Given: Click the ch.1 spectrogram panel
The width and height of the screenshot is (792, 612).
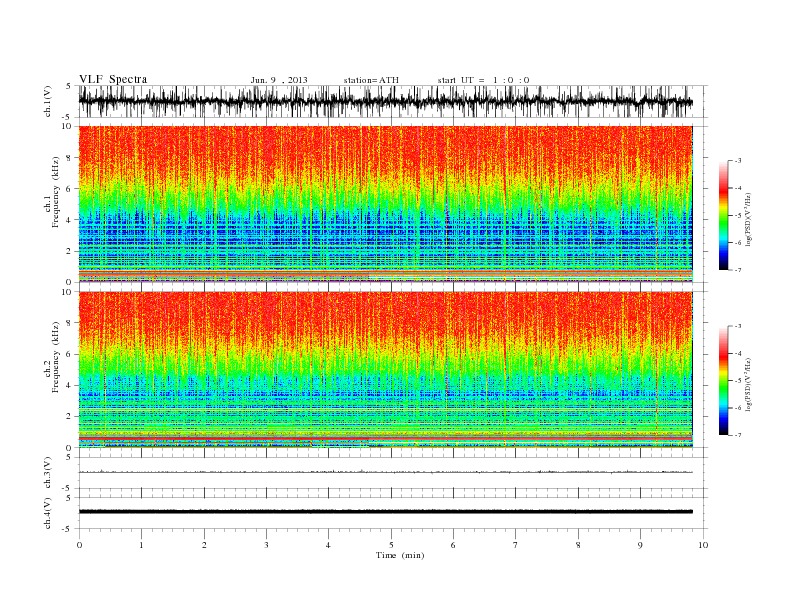Looking at the screenshot, I should tap(386, 204).
